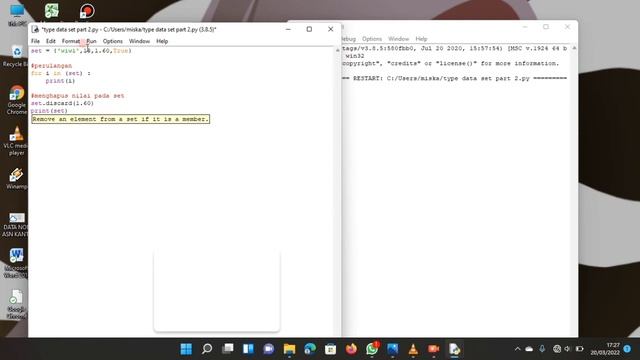The width and height of the screenshot is (640, 360).
Task: Select the Winamp desktop shortcut
Action: 16,179
